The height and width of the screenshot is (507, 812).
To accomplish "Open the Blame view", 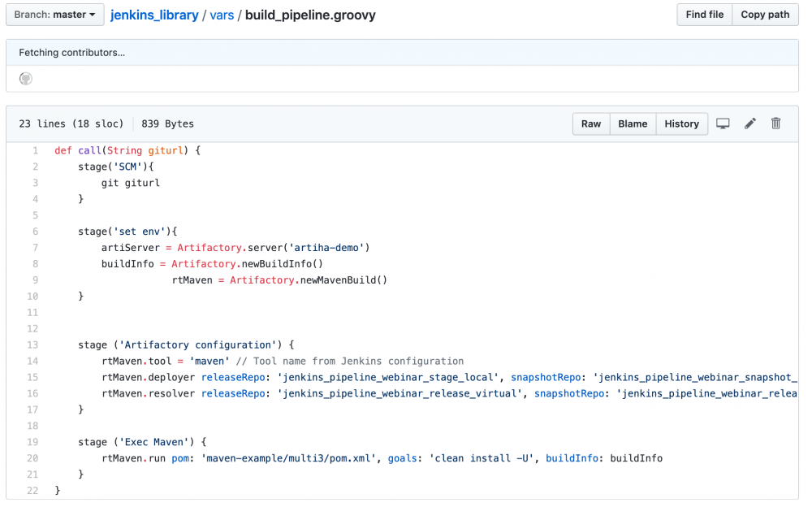I will click(x=633, y=123).
